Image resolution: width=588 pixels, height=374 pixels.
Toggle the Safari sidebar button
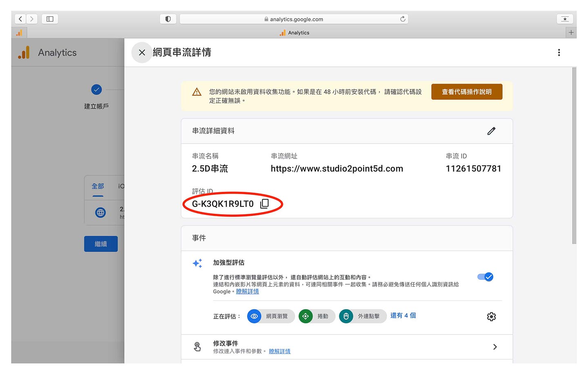(x=50, y=19)
